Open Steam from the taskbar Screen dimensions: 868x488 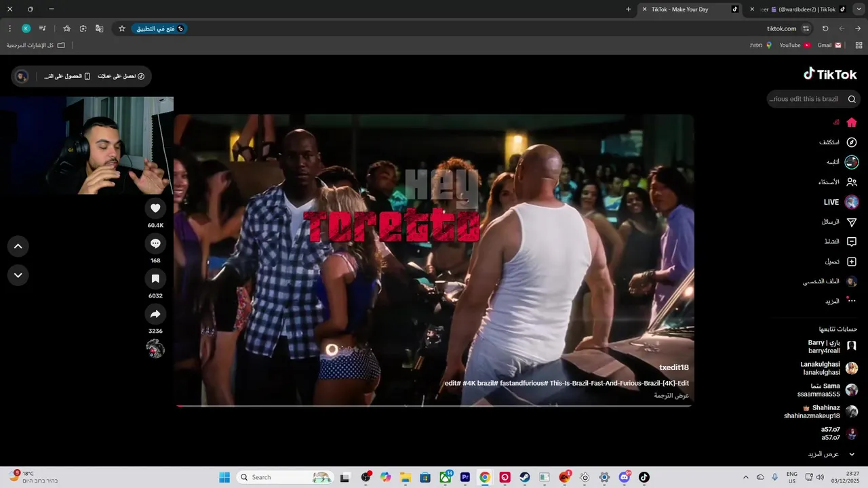(525, 477)
